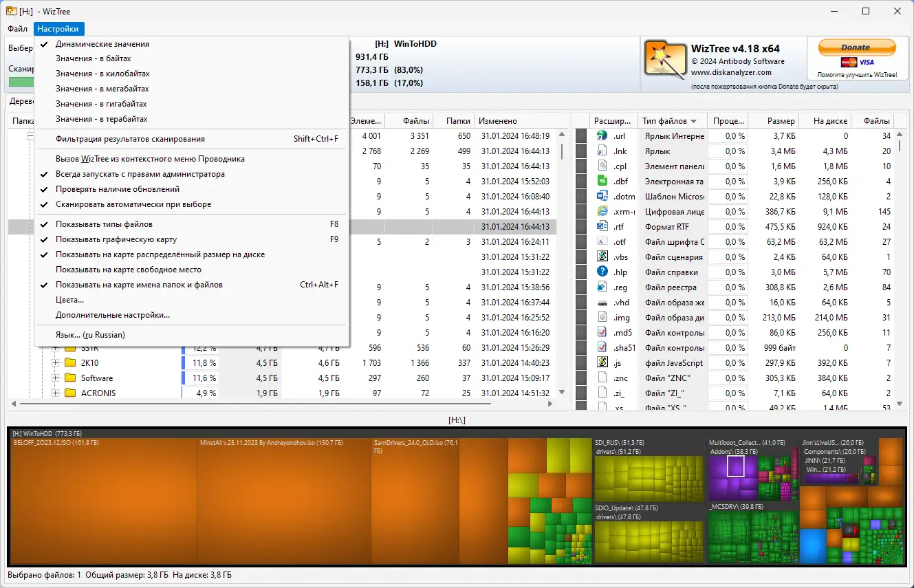Toggle 'Показывать типы файлов' option

pyautogui.click(x=192, y=224)
